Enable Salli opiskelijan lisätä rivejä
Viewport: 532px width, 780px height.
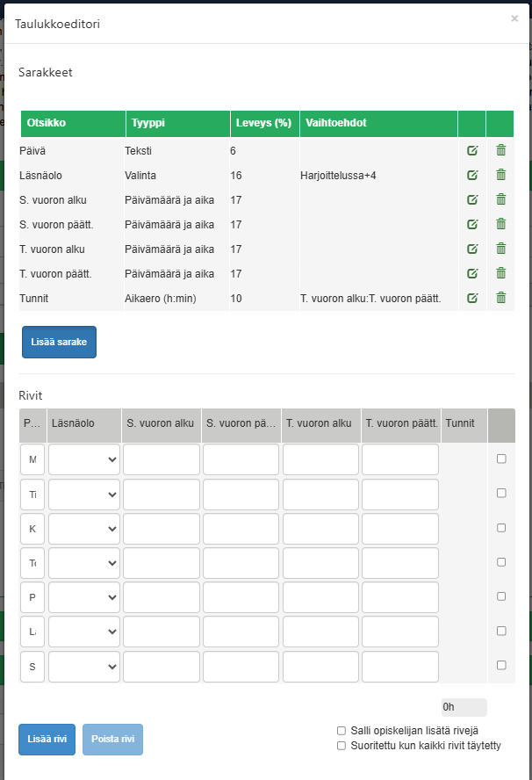point(341,730)
